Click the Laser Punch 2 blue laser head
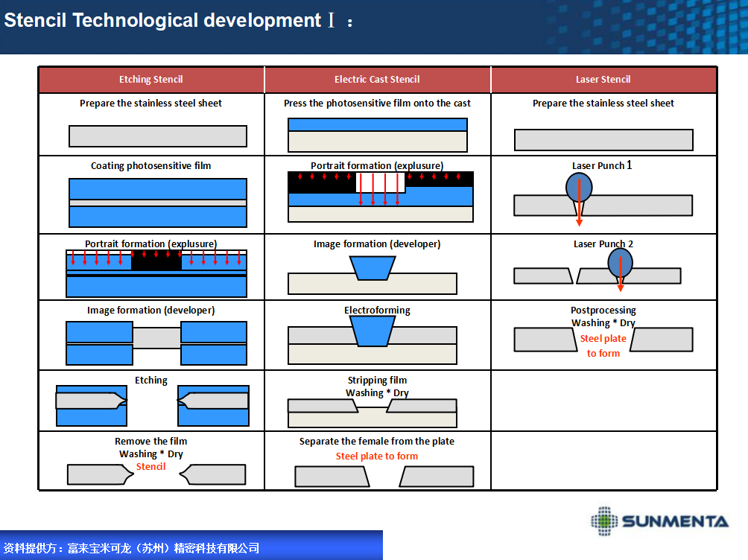Image resolution: width=748 pixels, height=560 pixels. click(620, 262)
